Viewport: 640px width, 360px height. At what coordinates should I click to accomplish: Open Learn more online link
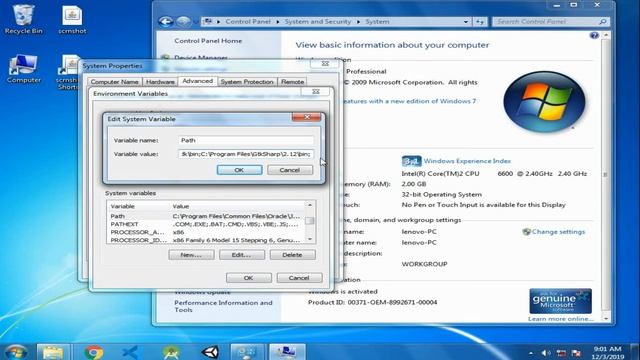[560, 319]
